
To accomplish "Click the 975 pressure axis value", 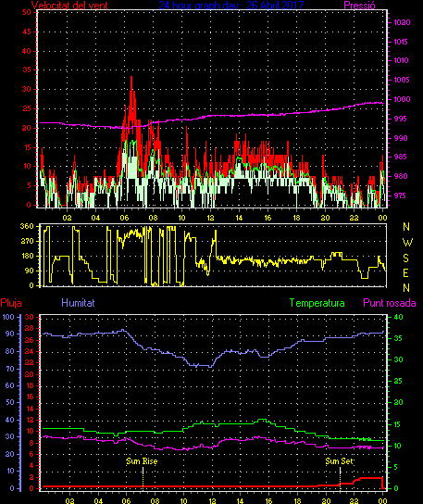I will pos(400,195).
